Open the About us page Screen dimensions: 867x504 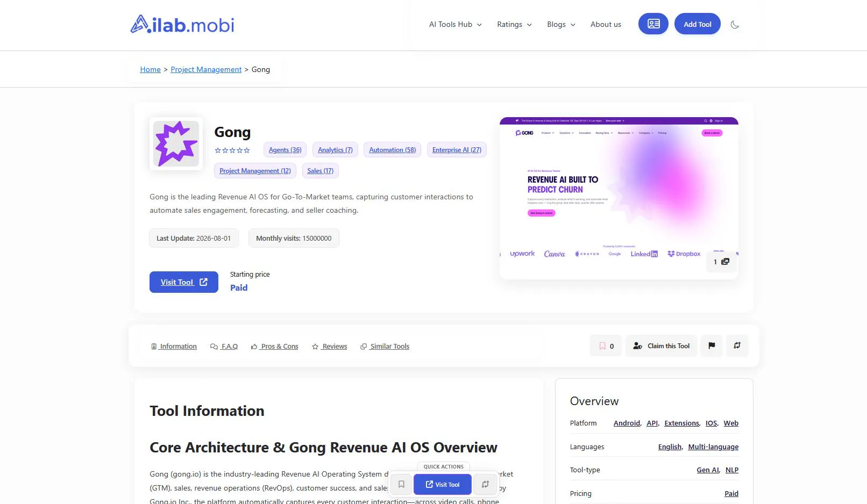[606, 24]
